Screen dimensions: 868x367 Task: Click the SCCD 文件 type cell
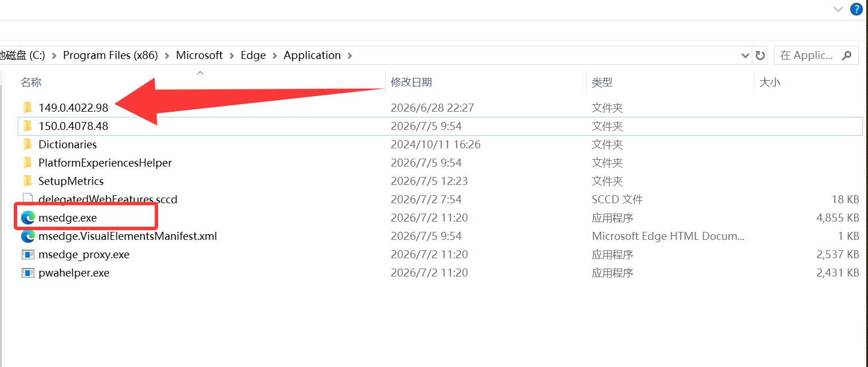point(617,199)
